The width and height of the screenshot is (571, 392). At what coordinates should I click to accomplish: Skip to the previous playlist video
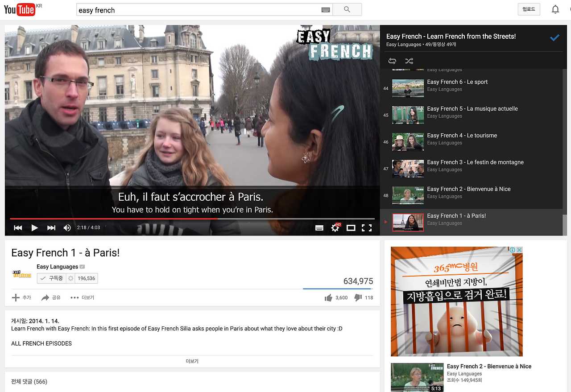tap(18, 228)
